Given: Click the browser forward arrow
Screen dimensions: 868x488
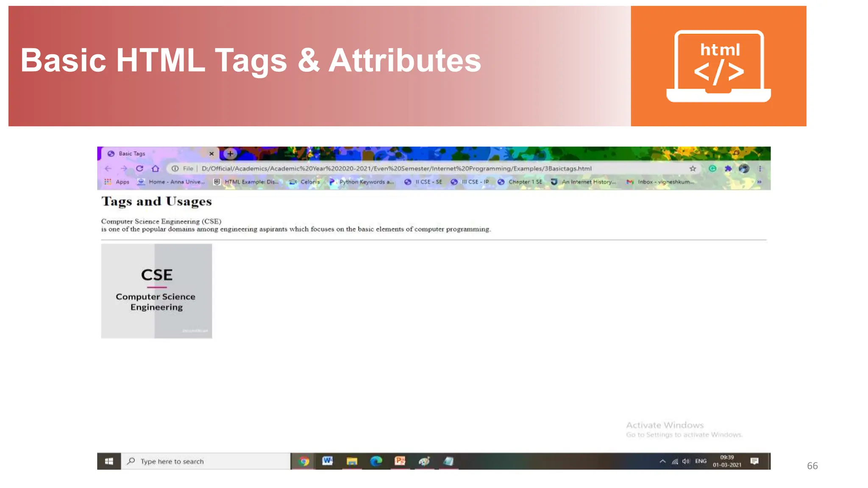Looking at the screenshot, I should 124,169.
